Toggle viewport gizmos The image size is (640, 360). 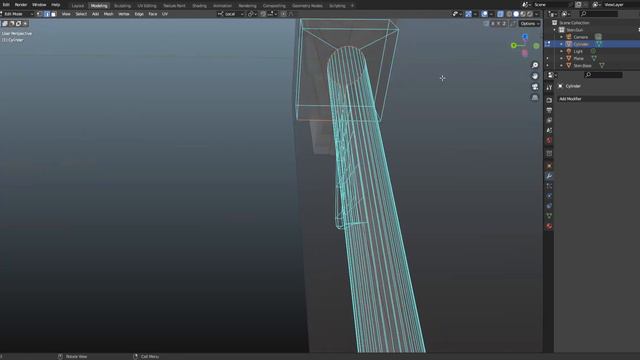pos(468,14)
